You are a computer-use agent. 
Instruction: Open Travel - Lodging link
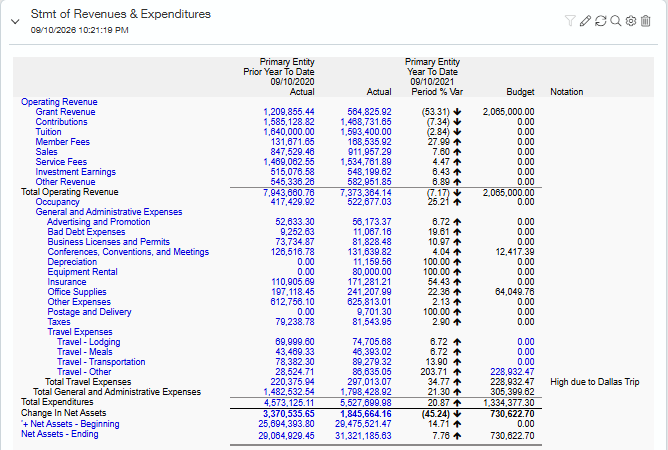[x=89, y=342]
